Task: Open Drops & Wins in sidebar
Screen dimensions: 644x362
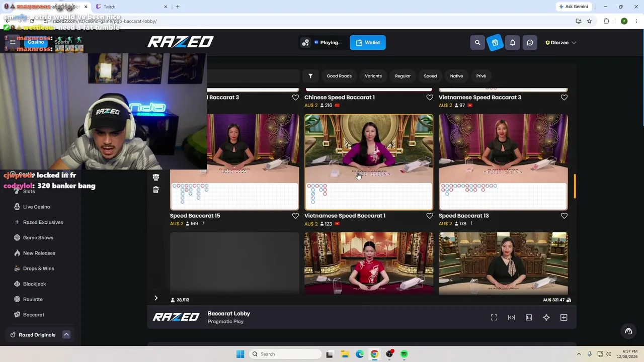Action: (38, 268)
